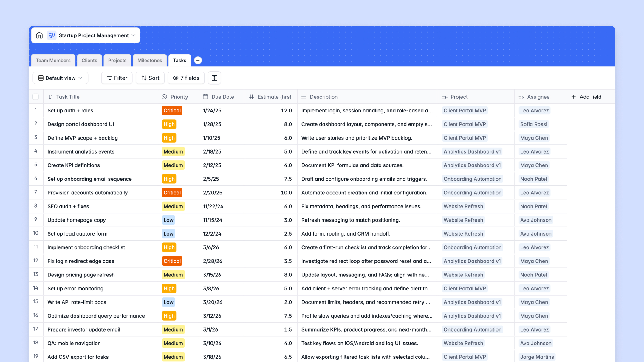Click the blue base icon beside Startup Project Management

pos(52,35)
